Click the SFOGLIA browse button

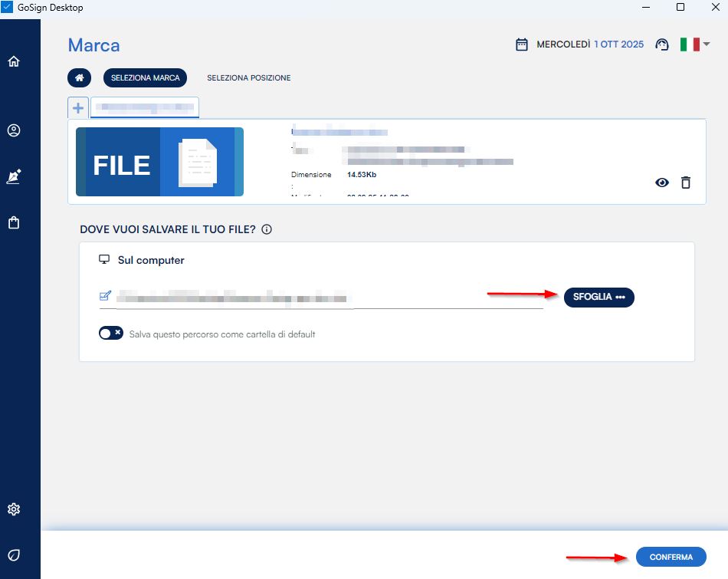pos(598,297)
